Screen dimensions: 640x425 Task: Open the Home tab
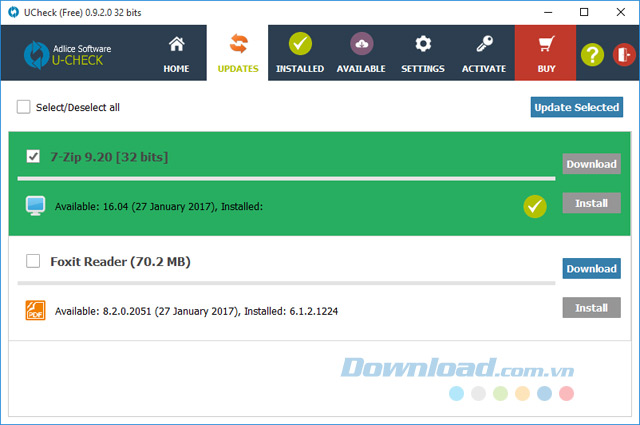point(176,53)
